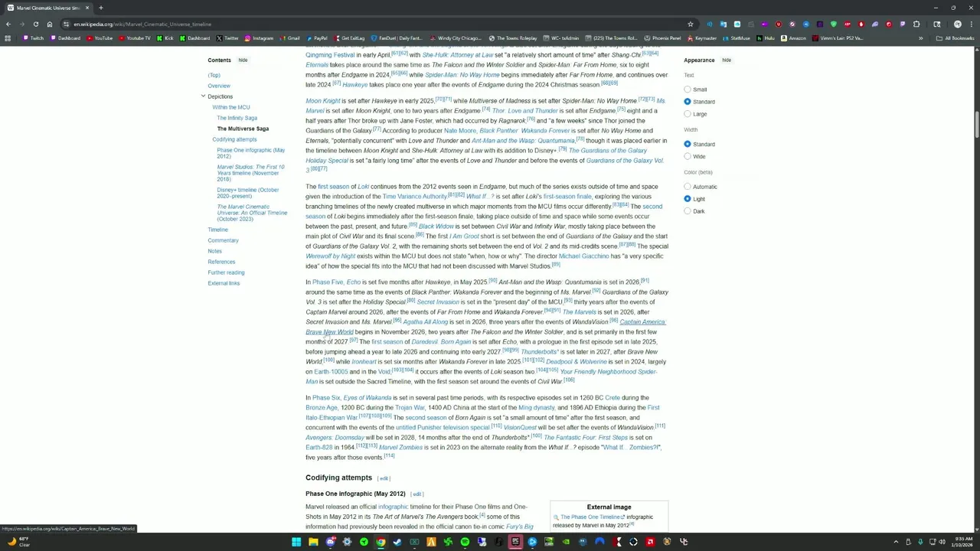The width and height of the screenshot is (980, 551).
Task: Open the Avengers: Doomsday link
Action: click(335, 438)
